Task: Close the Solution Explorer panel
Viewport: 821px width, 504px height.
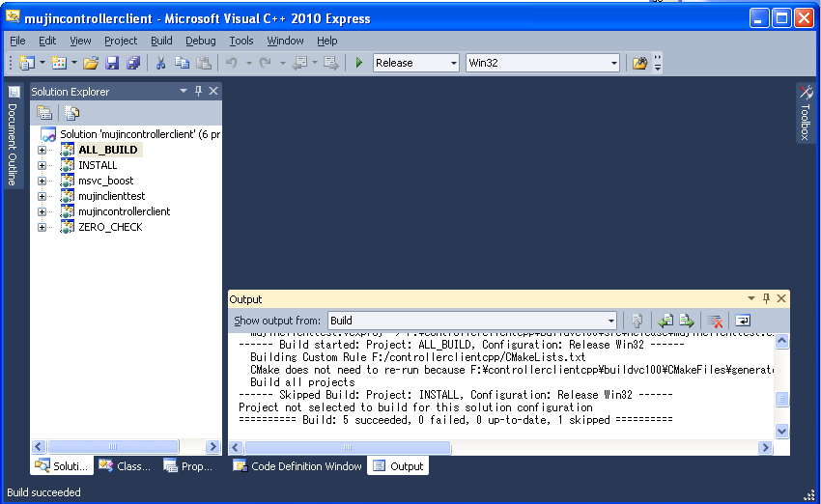Action: point(213,91)
